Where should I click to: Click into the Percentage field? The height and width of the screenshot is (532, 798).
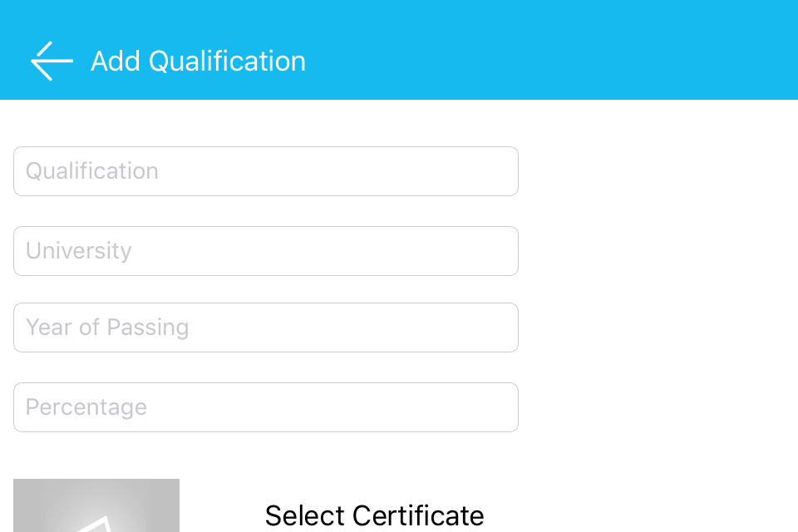(266, 407)
